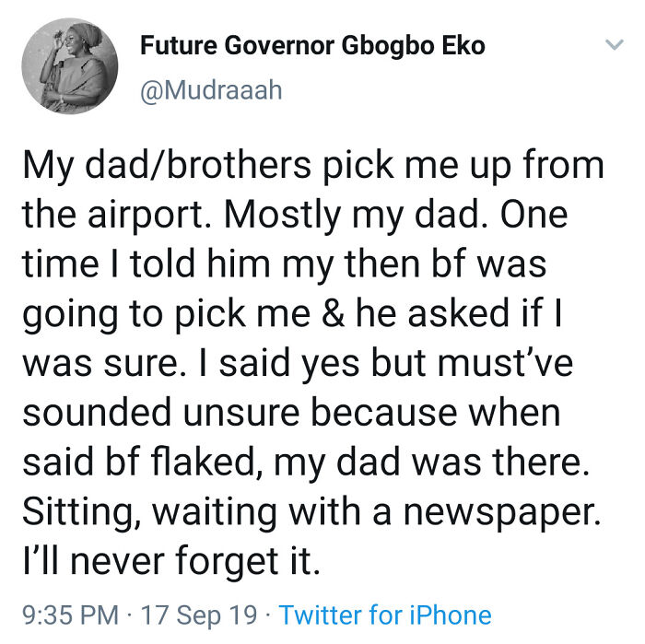Open the tweet options chevron menu
Screen dimensions: 645x644
[613, 45]
